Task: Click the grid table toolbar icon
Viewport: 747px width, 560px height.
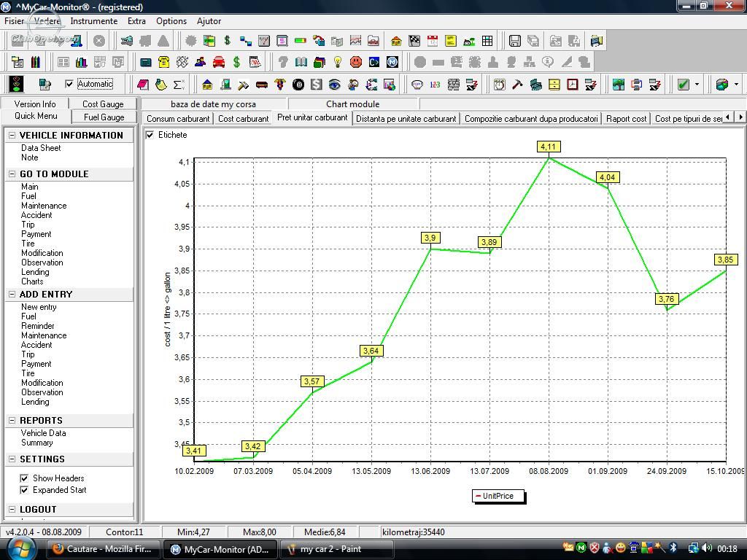Action: [x=487, y=41]
